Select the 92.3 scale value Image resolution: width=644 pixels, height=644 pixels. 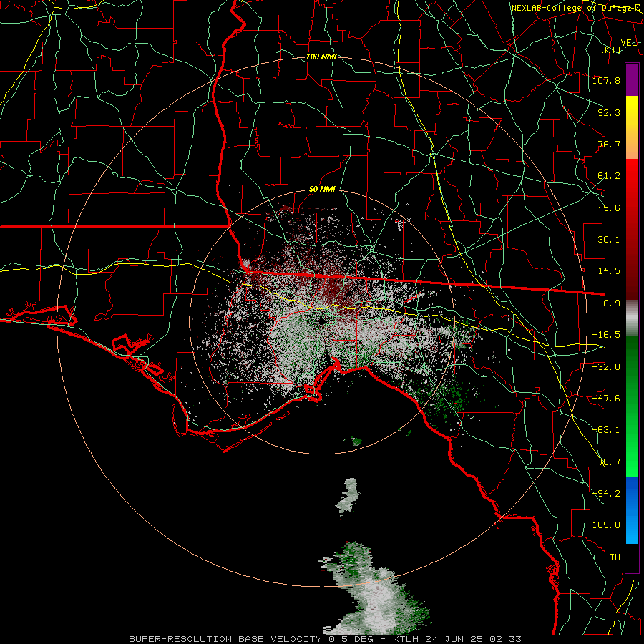[609, 112]
